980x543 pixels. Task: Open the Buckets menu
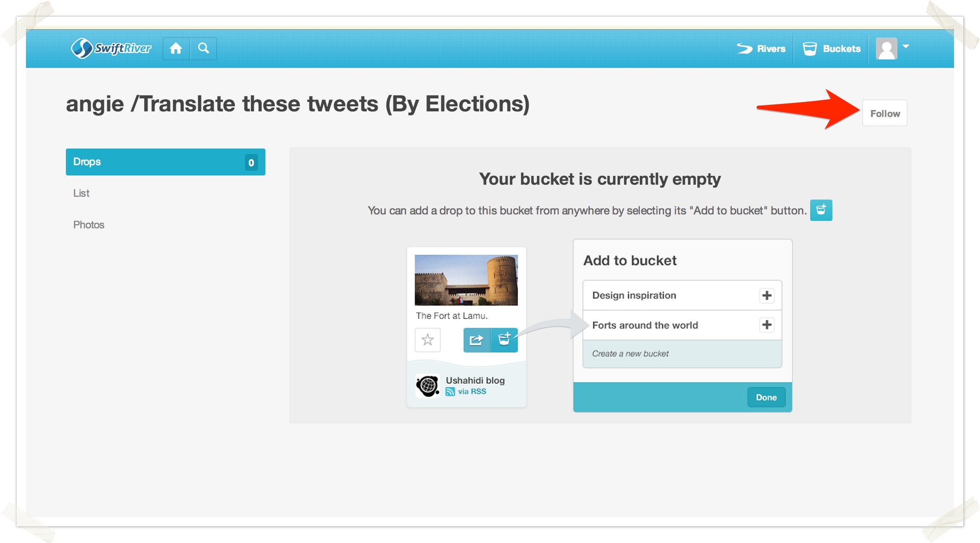(832, 49)
